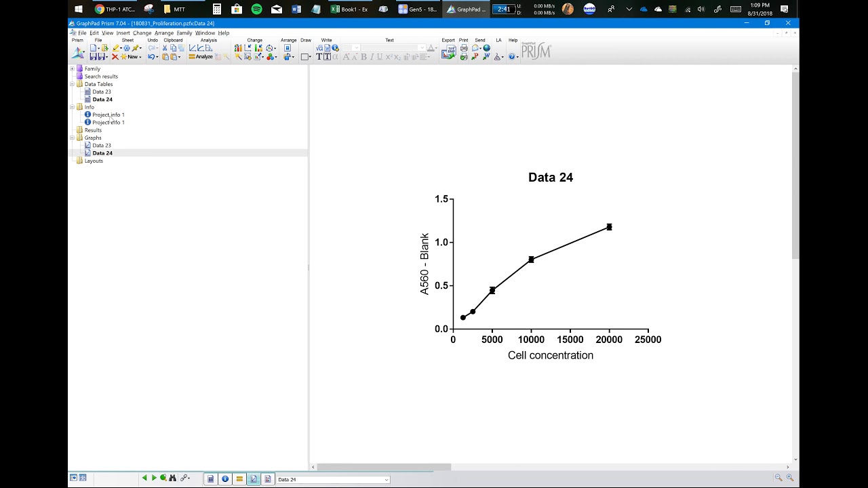Image resolution: width=868 pixels, height=488 pixels.
Task: Send graph to Word
Action: [x=486, y=56]
